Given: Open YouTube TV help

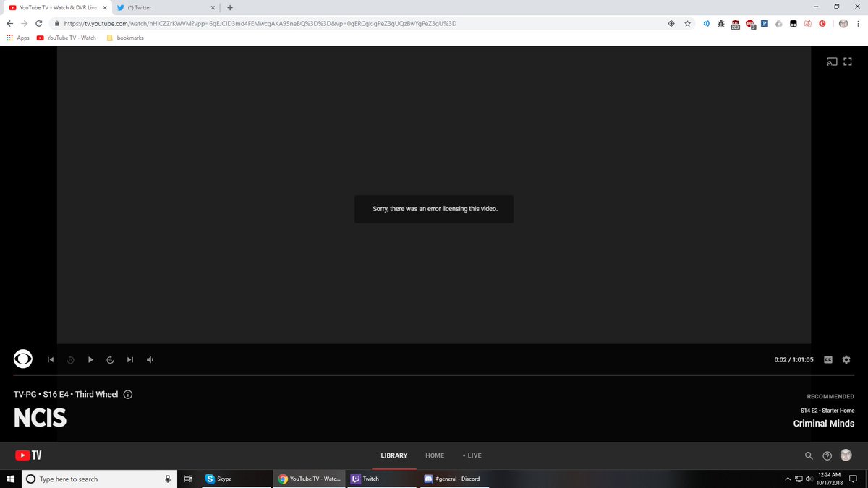Looking at the screenshot, I should [x=827, y=455].
